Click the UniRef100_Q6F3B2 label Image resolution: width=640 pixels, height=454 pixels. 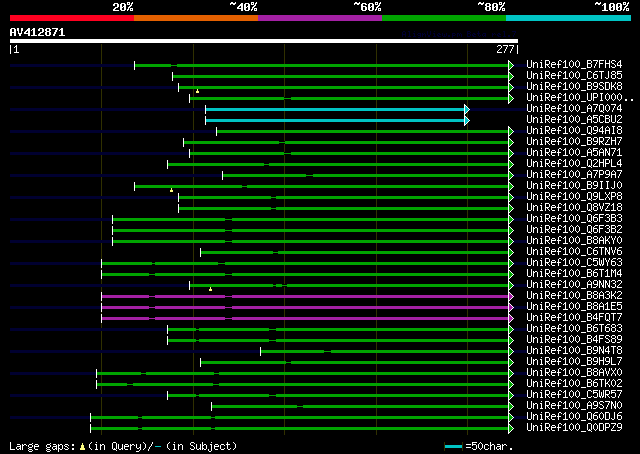574,230
